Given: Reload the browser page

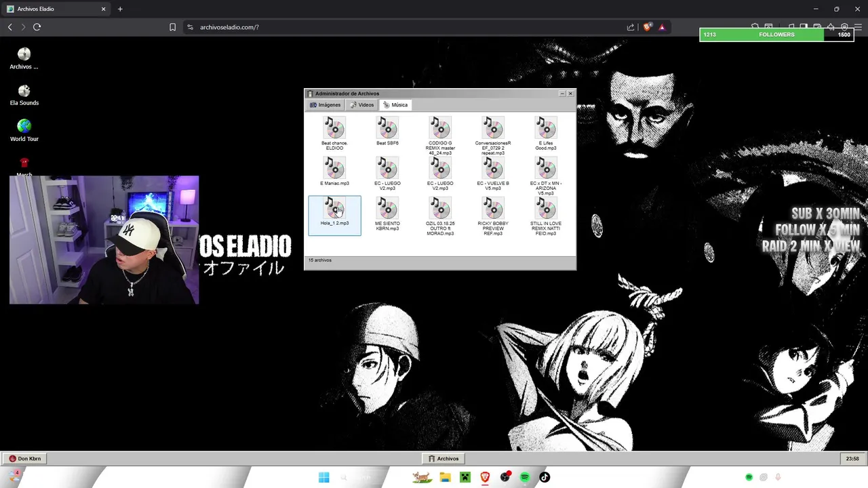Looking at the screenshot, I should coord(37,27).
